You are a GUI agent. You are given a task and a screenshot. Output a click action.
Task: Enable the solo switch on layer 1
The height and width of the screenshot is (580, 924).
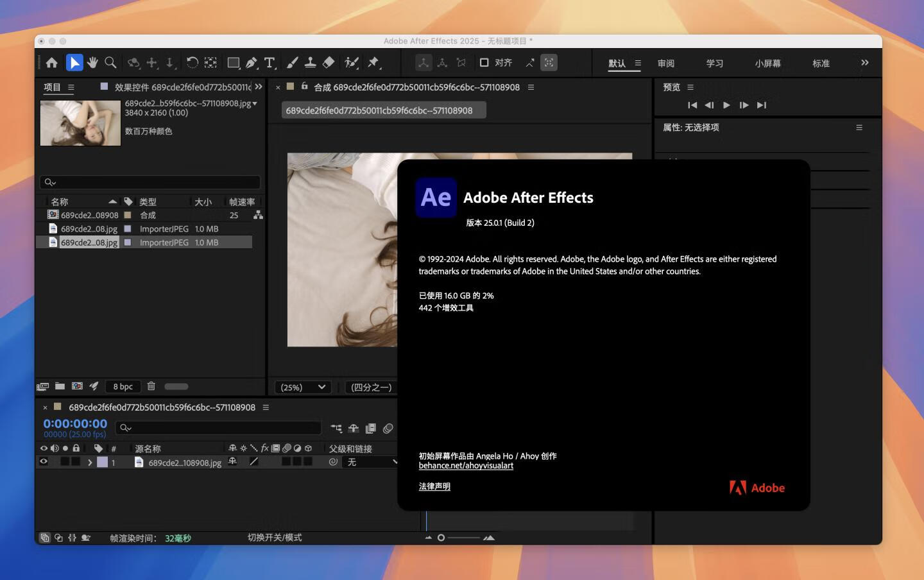pos(64,462)
